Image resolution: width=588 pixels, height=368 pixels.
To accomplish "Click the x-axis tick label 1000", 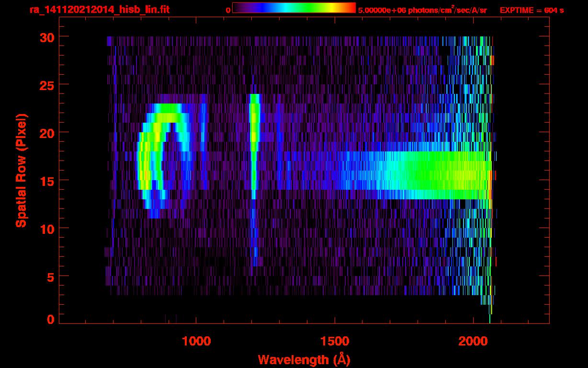I will pos(196,341).
